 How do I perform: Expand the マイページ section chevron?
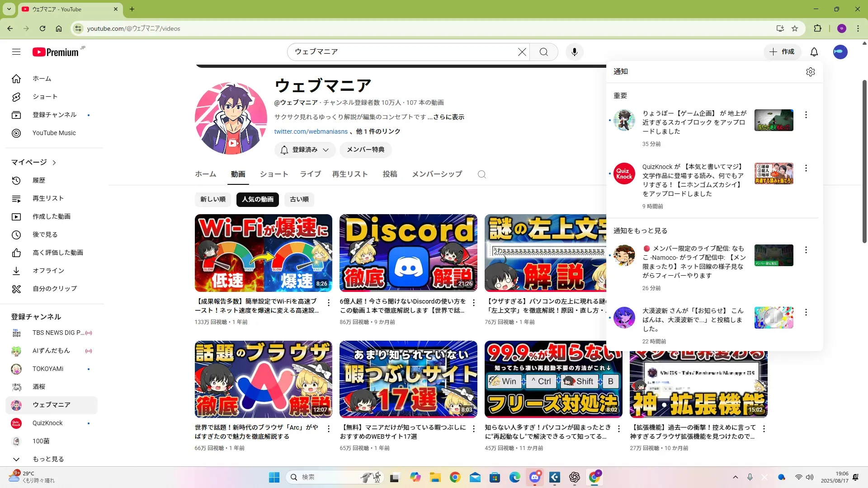click(54, 162)
